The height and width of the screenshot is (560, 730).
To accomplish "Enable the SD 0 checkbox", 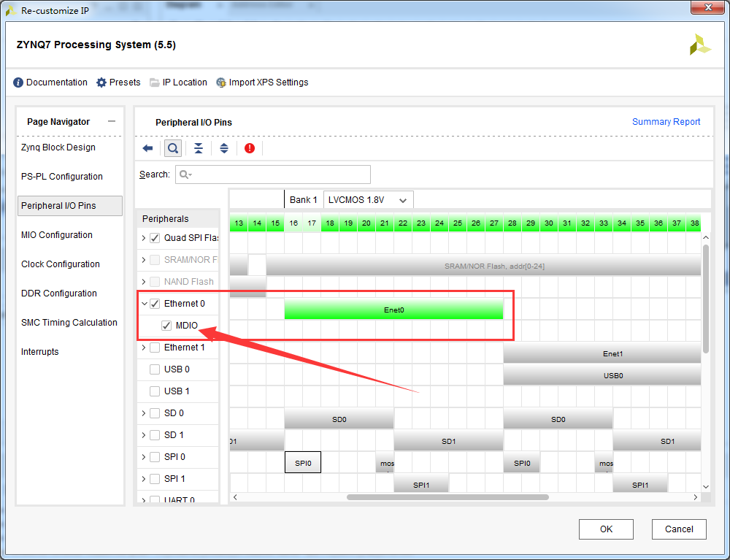I will (155, 413).
